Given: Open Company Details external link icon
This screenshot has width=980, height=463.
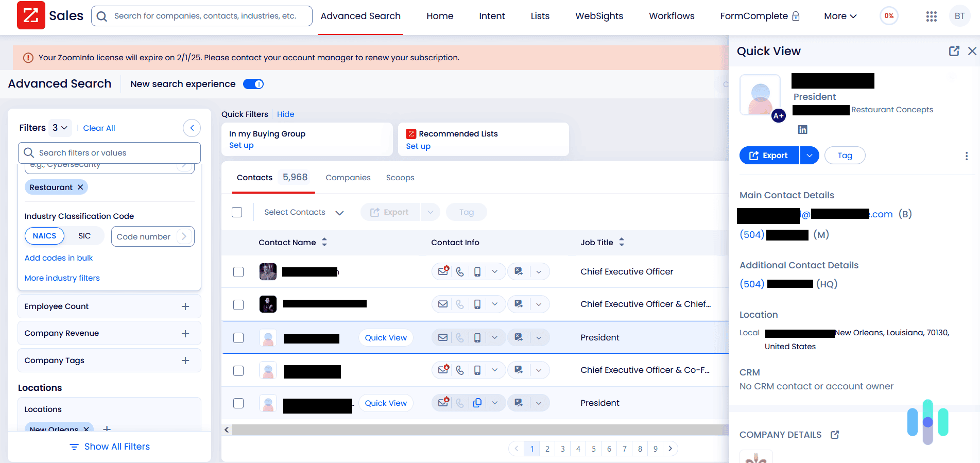Looking at the screenshot, I should 835,435.
